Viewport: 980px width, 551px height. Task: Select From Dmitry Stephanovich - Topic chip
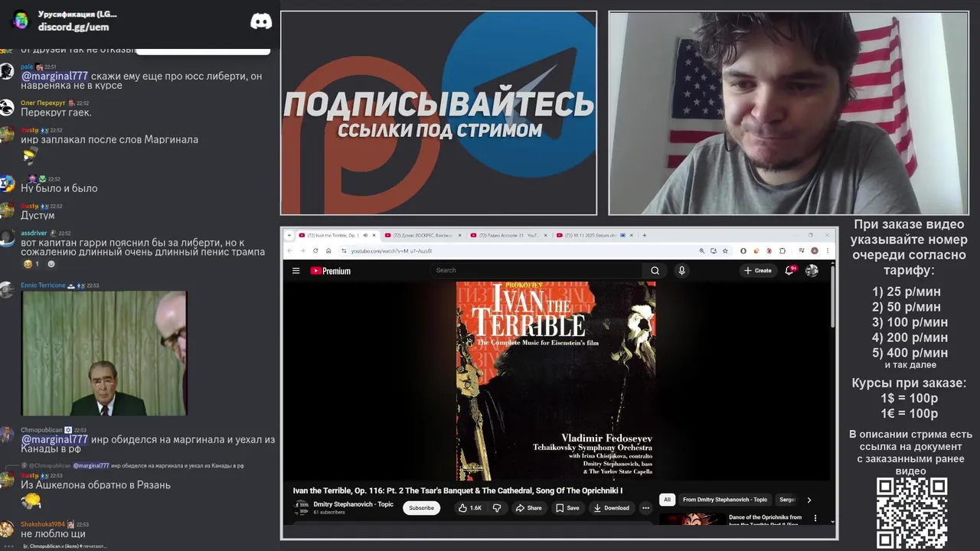pyautogui.click(x=725, y=500)
